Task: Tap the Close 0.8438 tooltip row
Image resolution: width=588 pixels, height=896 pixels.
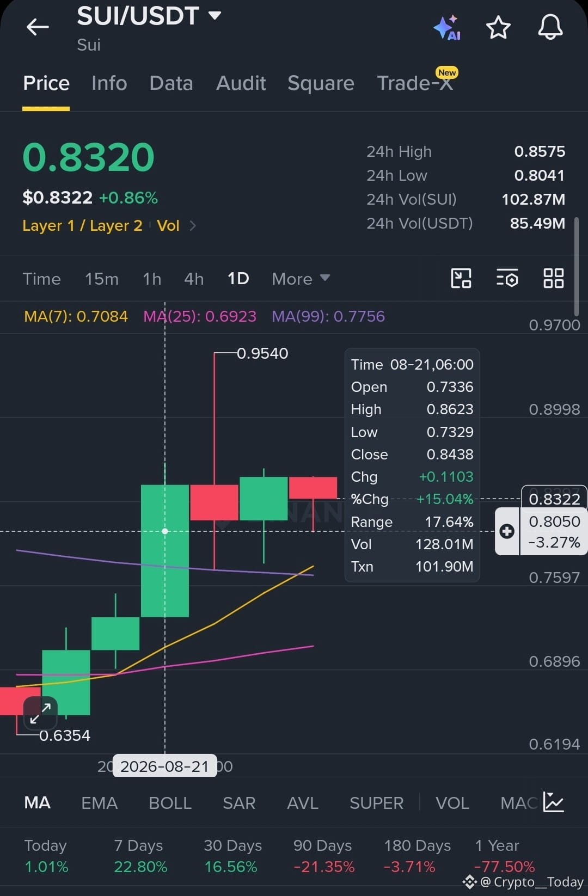Action: tap(412, 455)
